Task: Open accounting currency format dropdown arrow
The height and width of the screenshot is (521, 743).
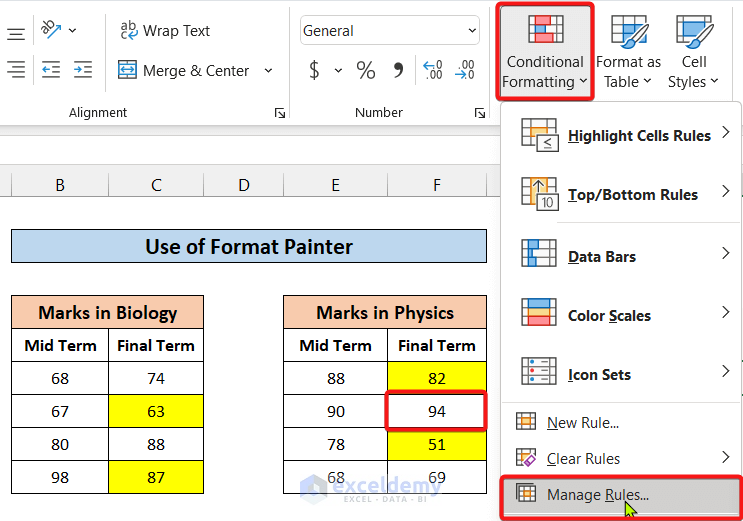Action: click(x=338, y=70)
